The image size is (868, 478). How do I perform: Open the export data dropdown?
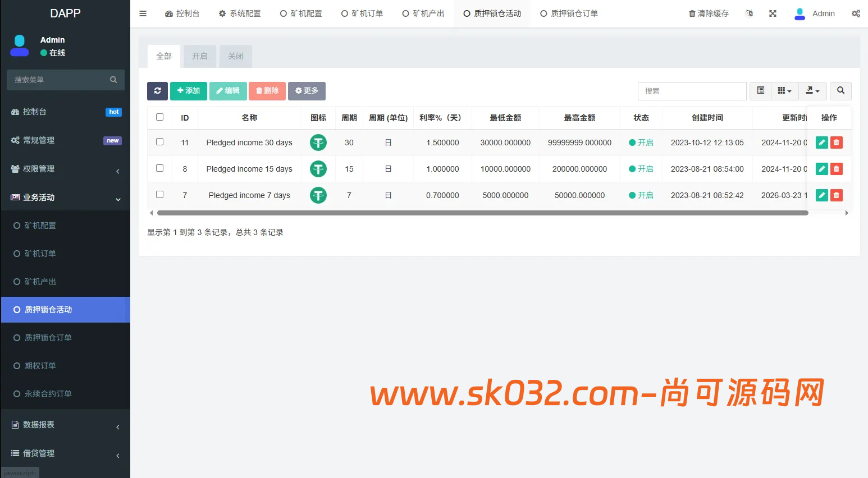(812, 91)
